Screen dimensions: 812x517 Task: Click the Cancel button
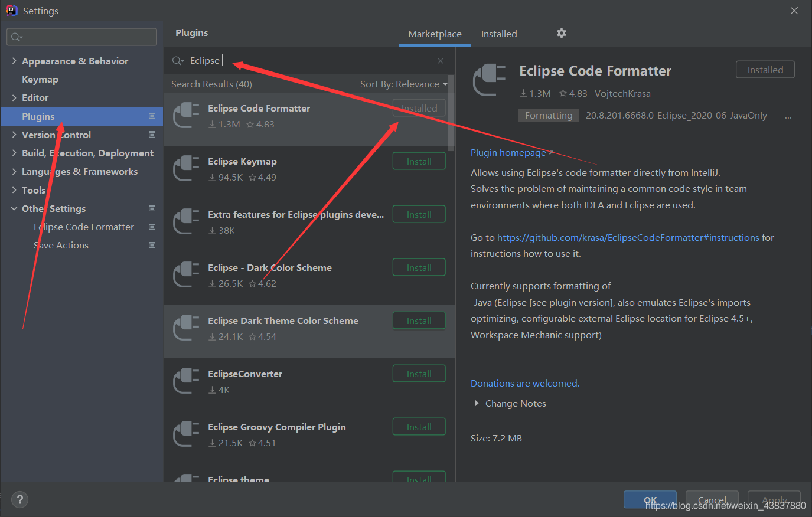pos(712,500)
